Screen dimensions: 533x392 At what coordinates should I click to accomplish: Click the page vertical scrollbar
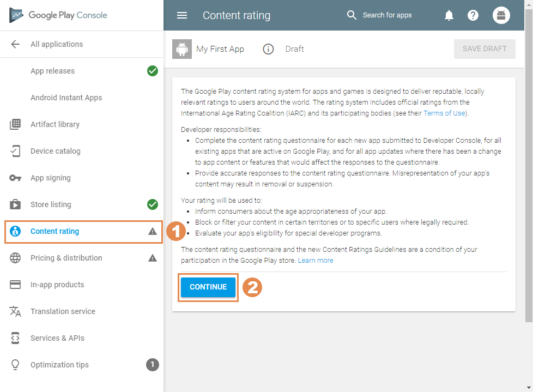[x=529, y=165]
